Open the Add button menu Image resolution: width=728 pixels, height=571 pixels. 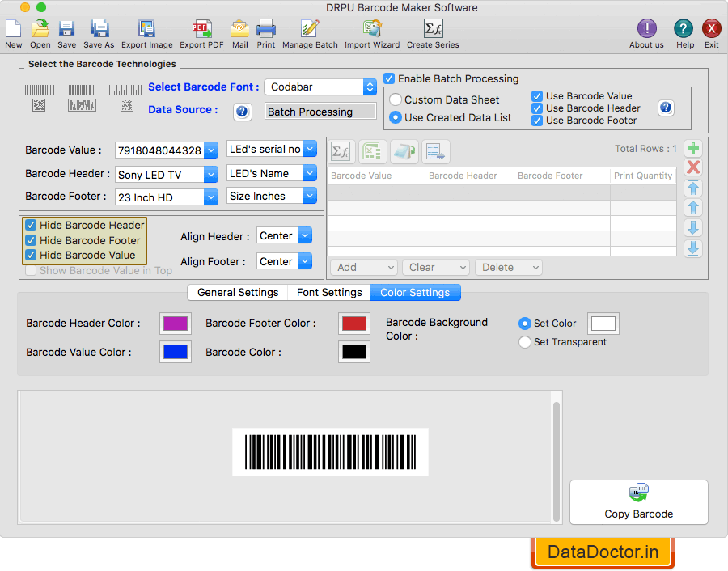tap(363, 268)
